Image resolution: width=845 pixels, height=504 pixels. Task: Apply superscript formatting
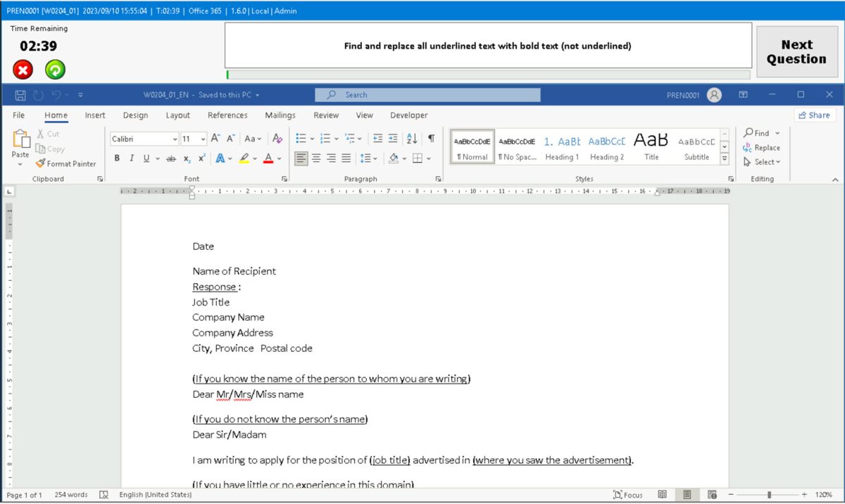pos(202,159)
